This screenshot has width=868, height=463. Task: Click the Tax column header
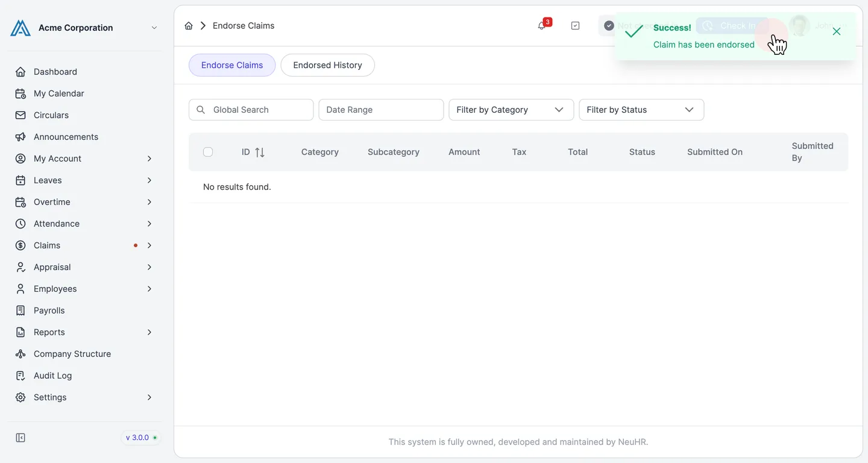(519, 152)
